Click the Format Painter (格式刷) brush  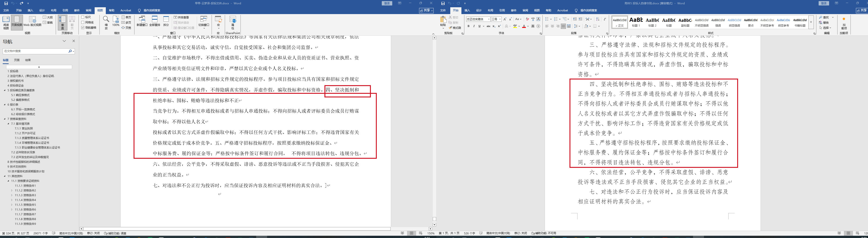tap(455, 28)
